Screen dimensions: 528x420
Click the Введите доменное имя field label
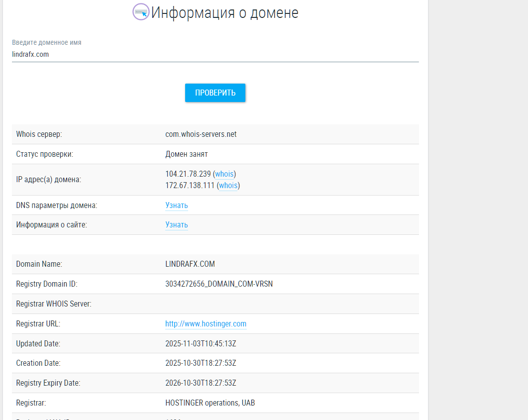pos(47,43)
